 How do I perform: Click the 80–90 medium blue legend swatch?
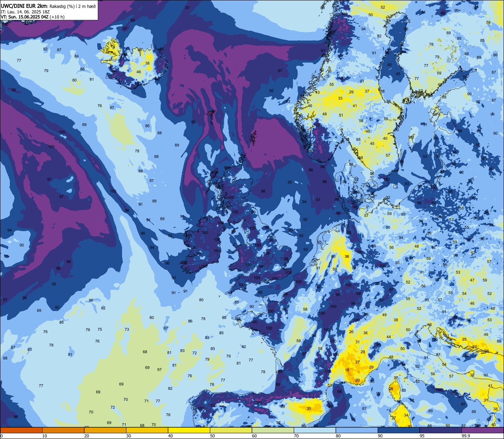click(357, 430)
